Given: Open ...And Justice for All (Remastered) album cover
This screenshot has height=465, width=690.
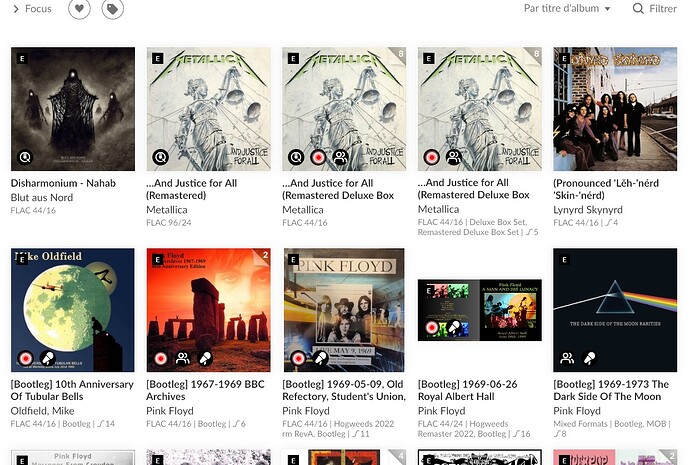Looking at the screenshot, I should pos(209,109).
